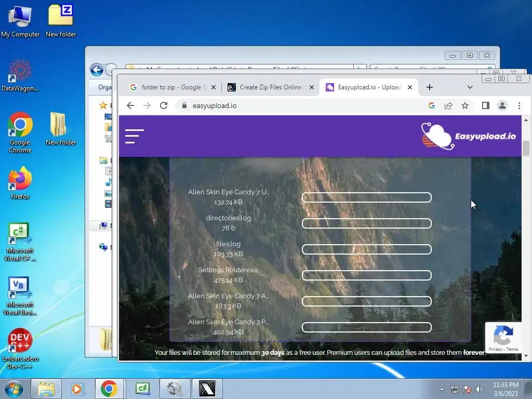532x399 pixels.
Task: Click the 'Alien Skin Eye Candy 7 P..' file name
Action: [x=228, y=322]
